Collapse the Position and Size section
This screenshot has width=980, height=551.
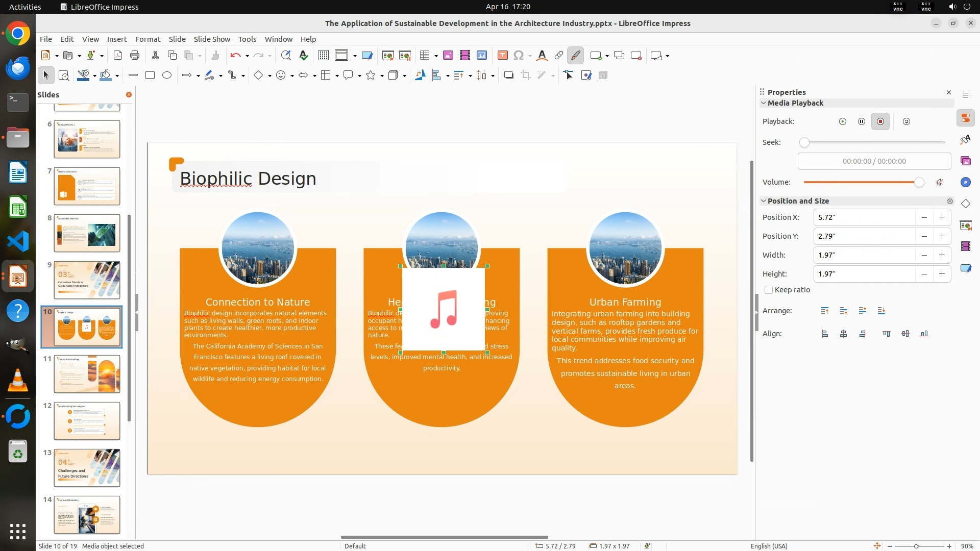[764, 201]
